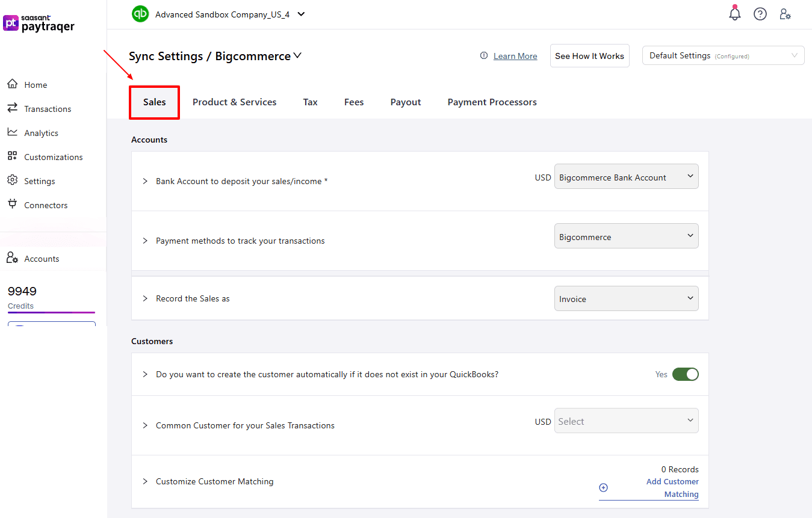Open the help question mark icon
812x518 pixels.
(x=760, y=14)
